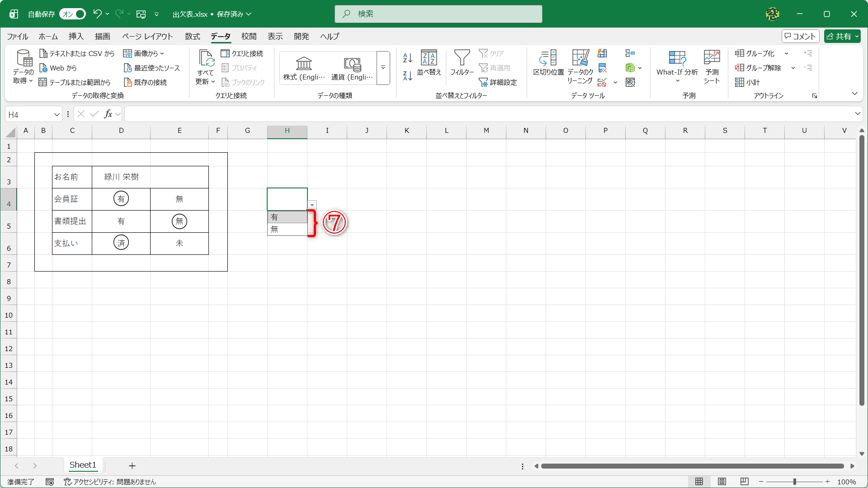Open the Formulas ribbon tab
This screenshot has width=868, height=488.
192,36
